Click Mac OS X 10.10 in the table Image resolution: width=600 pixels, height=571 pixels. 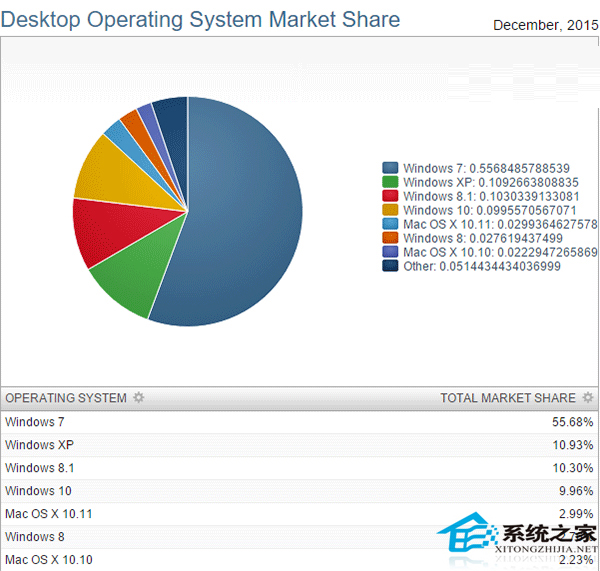point(49,560)
